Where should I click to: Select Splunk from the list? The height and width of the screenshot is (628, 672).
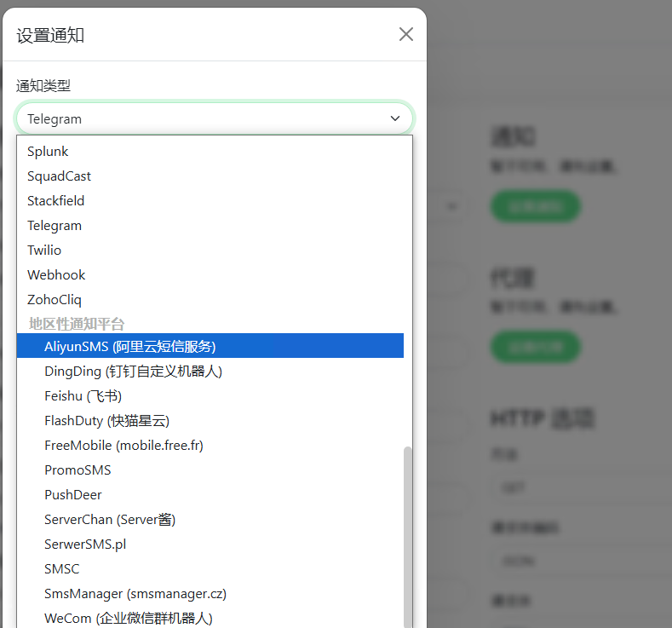pos(210,152)
